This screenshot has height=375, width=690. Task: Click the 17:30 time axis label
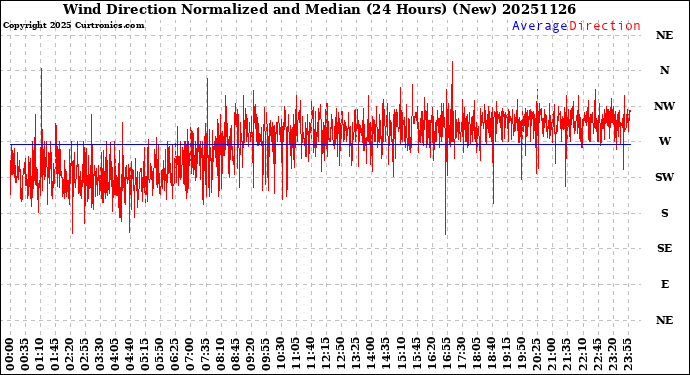coord(461,354)
